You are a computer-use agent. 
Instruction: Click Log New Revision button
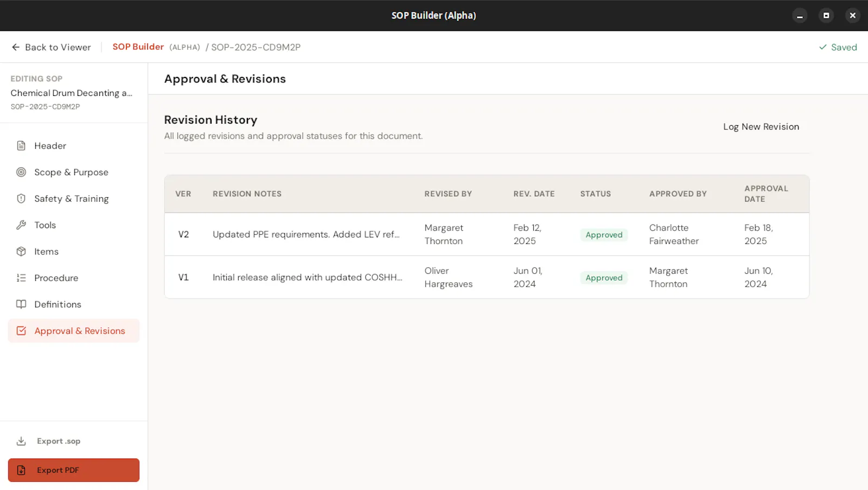(x=761, y=127)
